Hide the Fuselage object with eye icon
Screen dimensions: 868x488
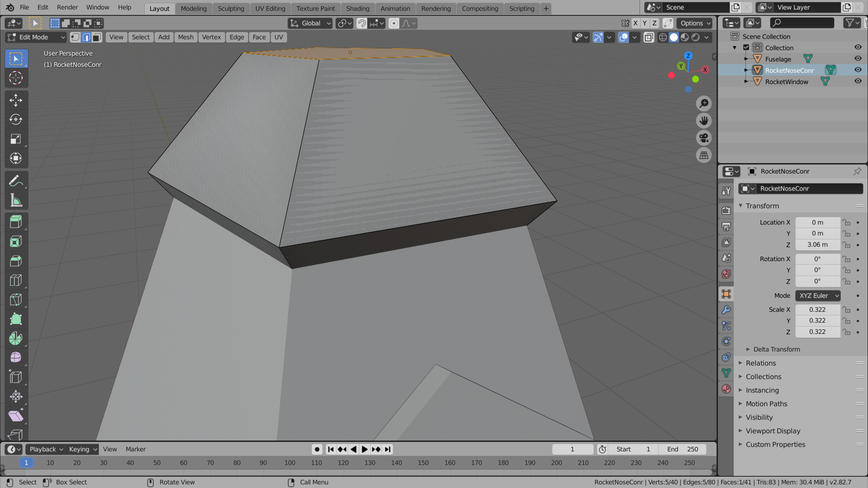(x=858, y=59)
